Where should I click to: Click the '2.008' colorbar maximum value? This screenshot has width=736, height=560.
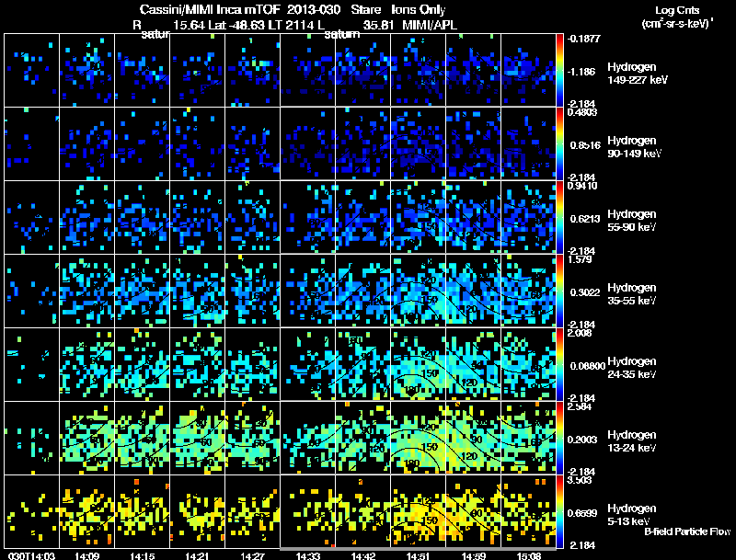tap(581, 333)
